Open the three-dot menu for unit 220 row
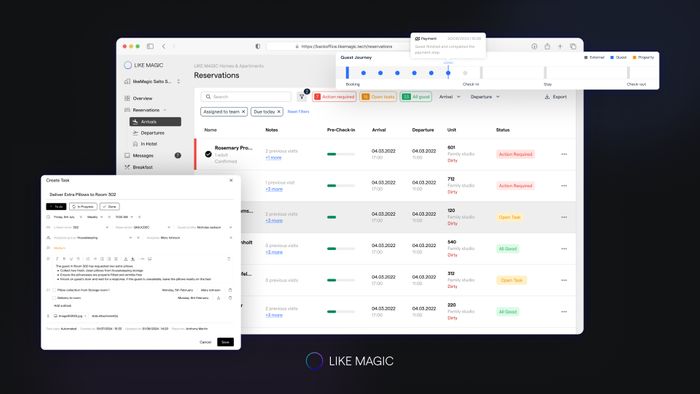Image resolution: width=700 pixels, height=394 pixels. [564, 311]
